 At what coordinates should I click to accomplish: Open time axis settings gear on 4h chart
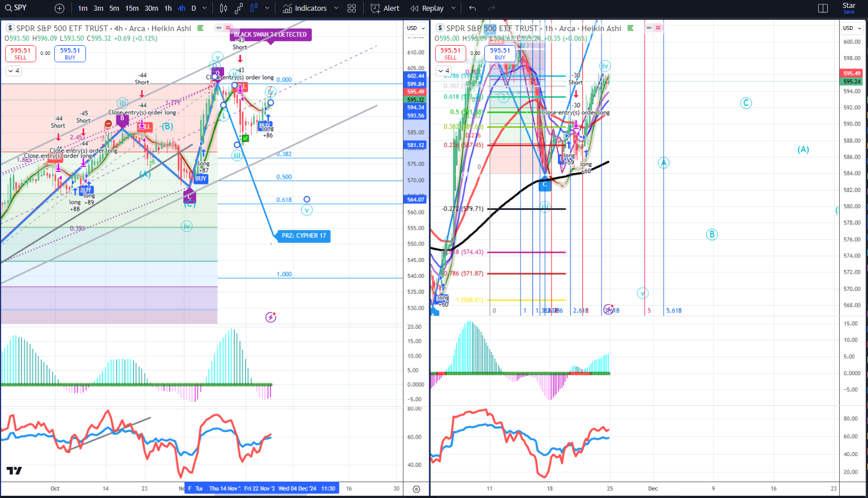pos(416,489)
